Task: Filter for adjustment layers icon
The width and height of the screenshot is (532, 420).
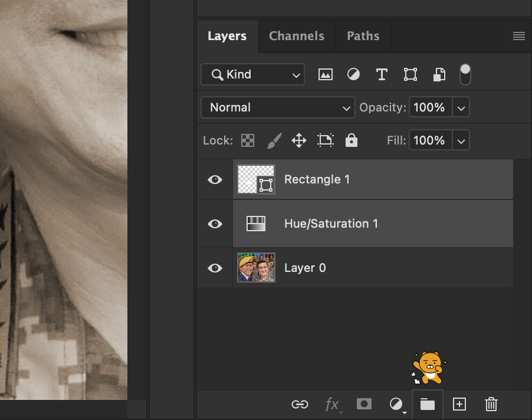Action: click(x=353, y=74)
